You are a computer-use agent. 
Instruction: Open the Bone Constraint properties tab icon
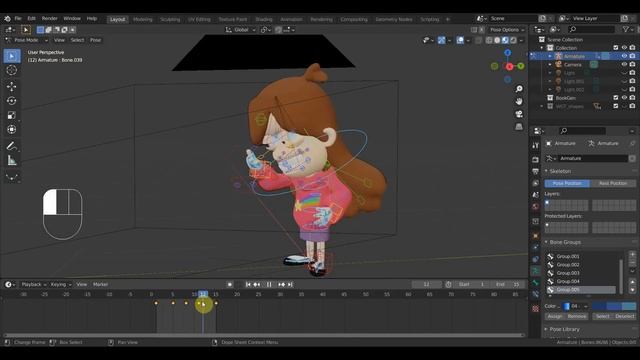point(536,294)
